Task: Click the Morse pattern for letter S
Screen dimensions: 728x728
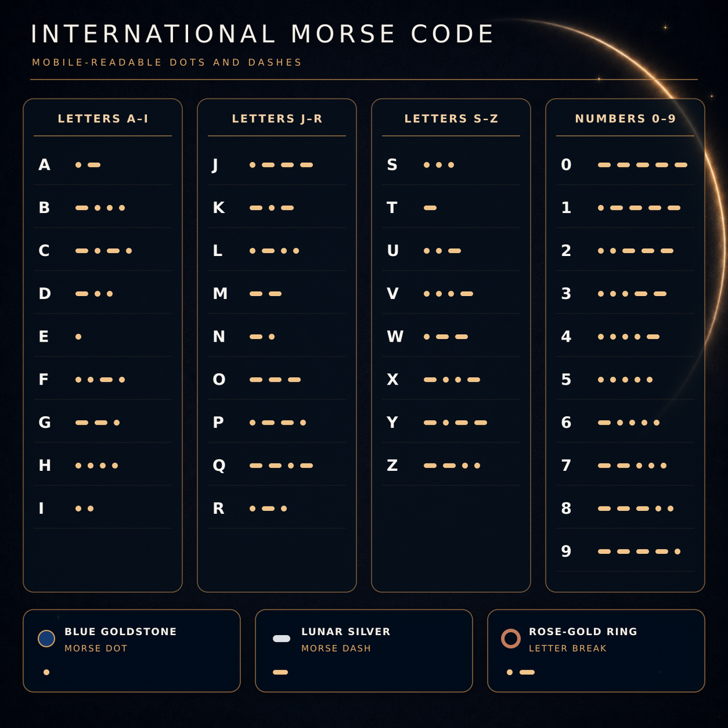Action: point(439,165)
